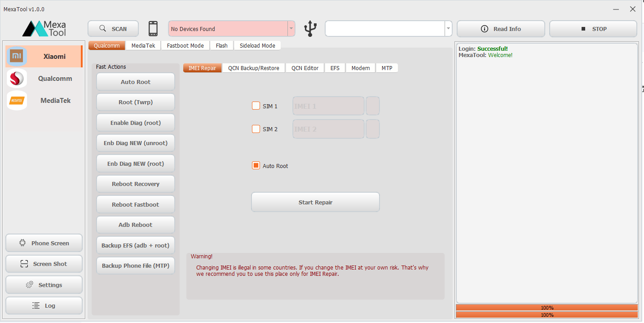
Task: Expand the device list arrow near Scan
Action: coord(291,28)
